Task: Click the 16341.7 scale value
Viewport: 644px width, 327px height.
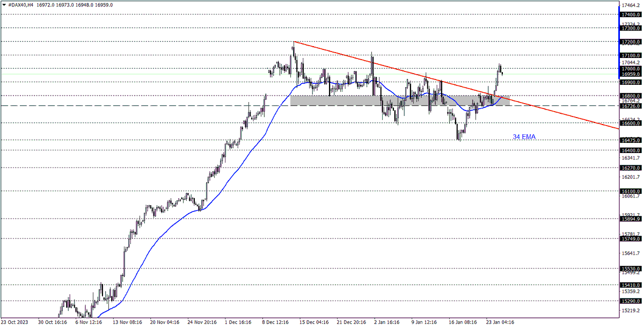Action: tap(630, 158)
